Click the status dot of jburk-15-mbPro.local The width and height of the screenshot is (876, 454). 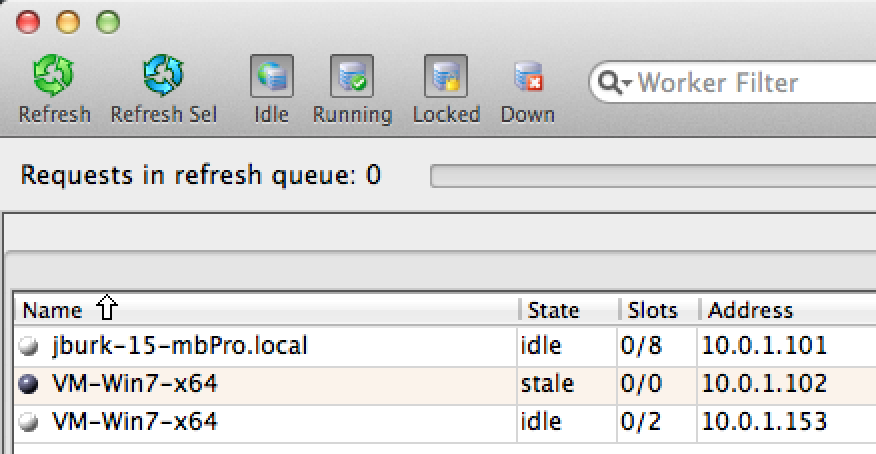(30, 347)
